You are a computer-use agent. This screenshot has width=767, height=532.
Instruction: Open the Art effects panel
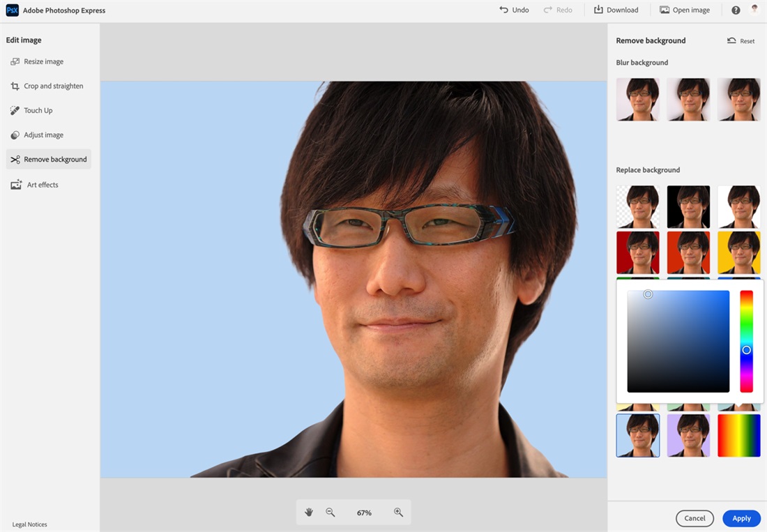click(x=41, y=184)
